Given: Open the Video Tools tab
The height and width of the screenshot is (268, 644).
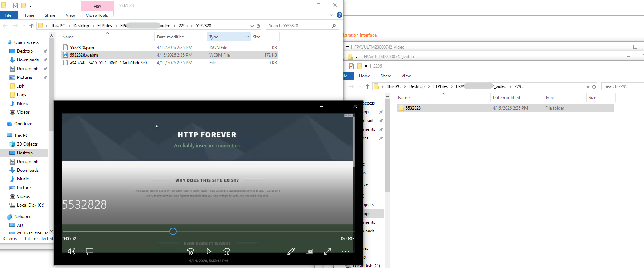Looking at the screenshot, I should pos(97,15).
